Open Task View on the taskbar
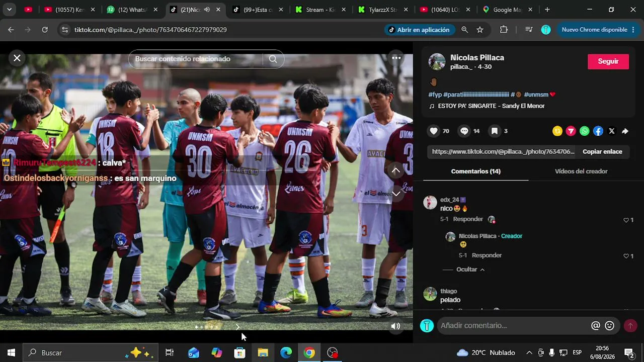The width and height of the screenshot is (644, 362). (x=170, y=353)
